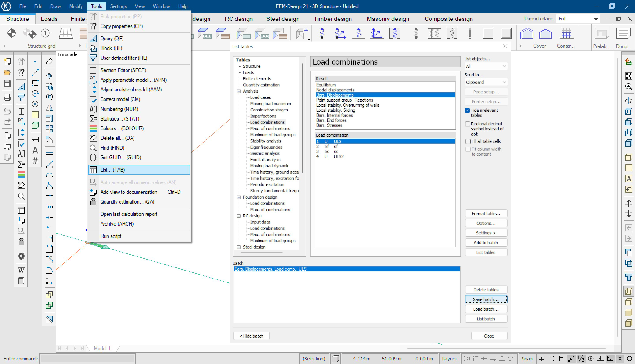635x364 pixels.
Task: Click the Undo icon in left toolbar
Action: pos(7,111)
